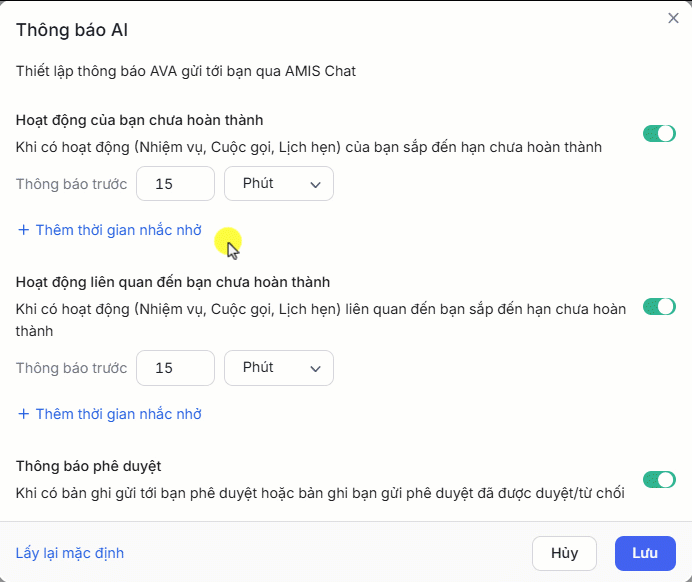Image resolution: width=692 pixels, height=582 pixels.
Task: Click 'Lấy lại mặc định' to restore defaults
Action: point(70,553)
